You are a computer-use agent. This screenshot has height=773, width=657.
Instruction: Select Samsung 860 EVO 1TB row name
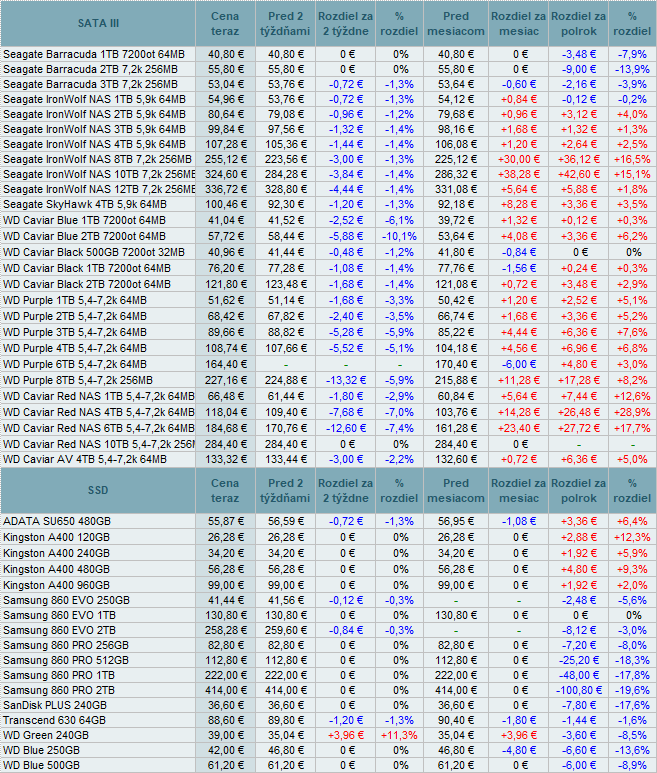[59, 615]
